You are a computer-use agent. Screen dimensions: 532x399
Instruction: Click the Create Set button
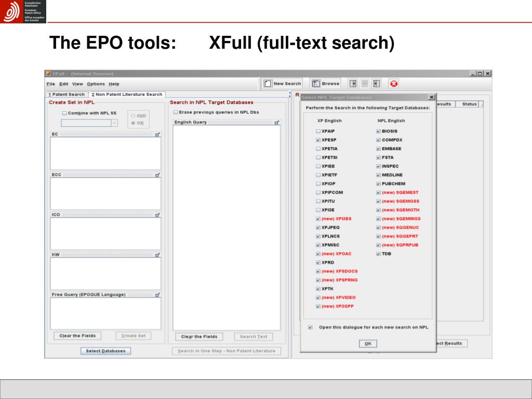click(x=134, y=336)
